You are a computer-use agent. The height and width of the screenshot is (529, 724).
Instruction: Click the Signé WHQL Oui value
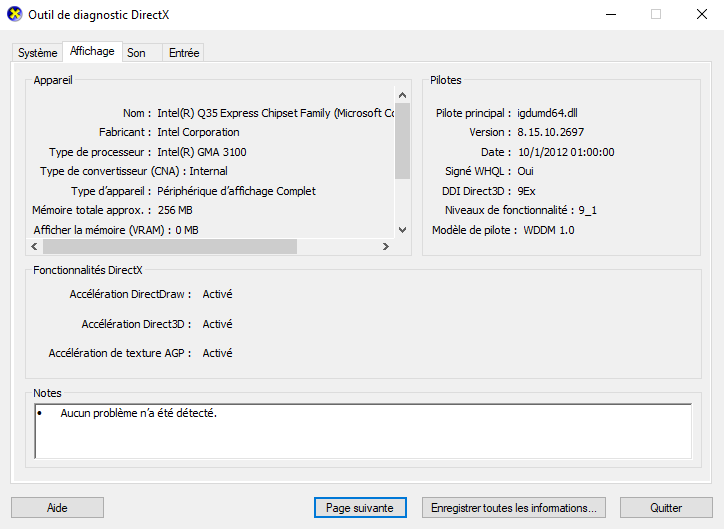525,171
